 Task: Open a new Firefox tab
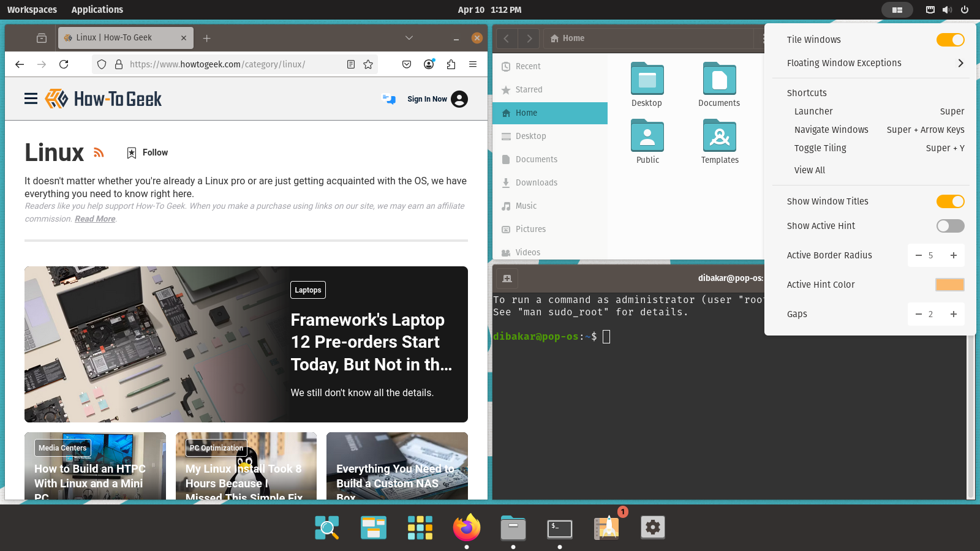[207, 38]
